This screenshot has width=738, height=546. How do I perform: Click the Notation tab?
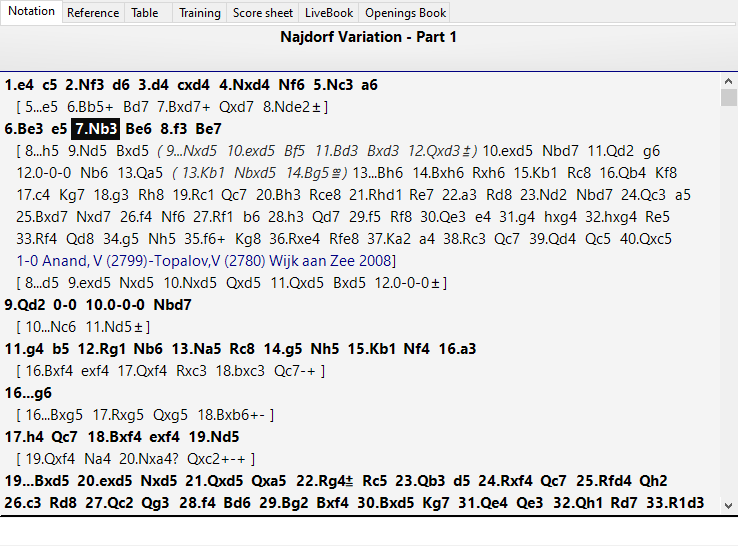(32, 12)
